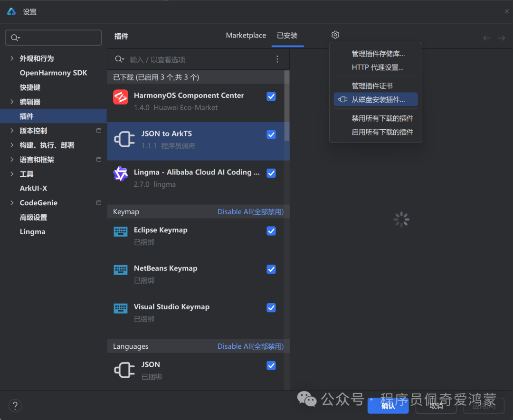Click the Visual Studio Keymap keyboard icon
The width and height of the screenshot is (513, 420).
(x=120, y=308)
